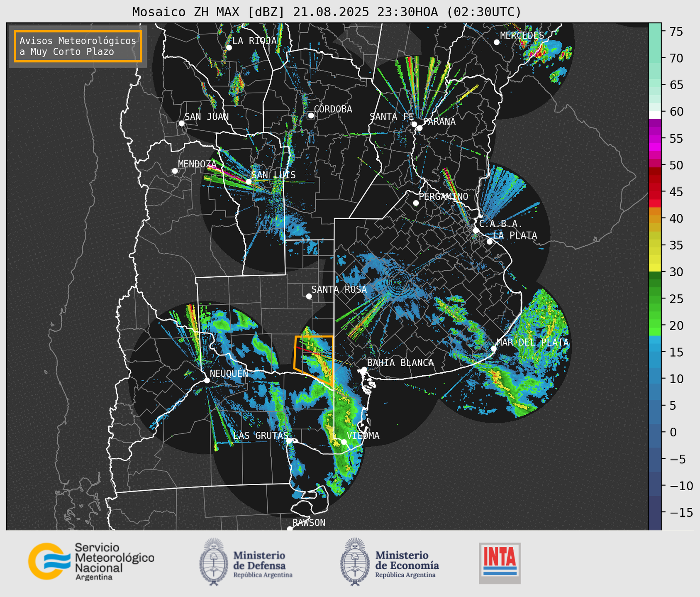Click the INTA logo
700x597 pixels.
pos(500,563)
